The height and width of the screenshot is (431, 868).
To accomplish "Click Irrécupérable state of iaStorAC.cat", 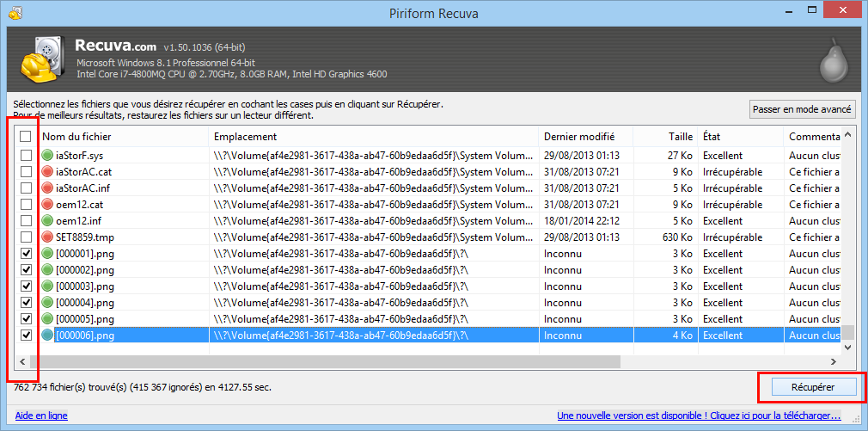I will (732, 172).
